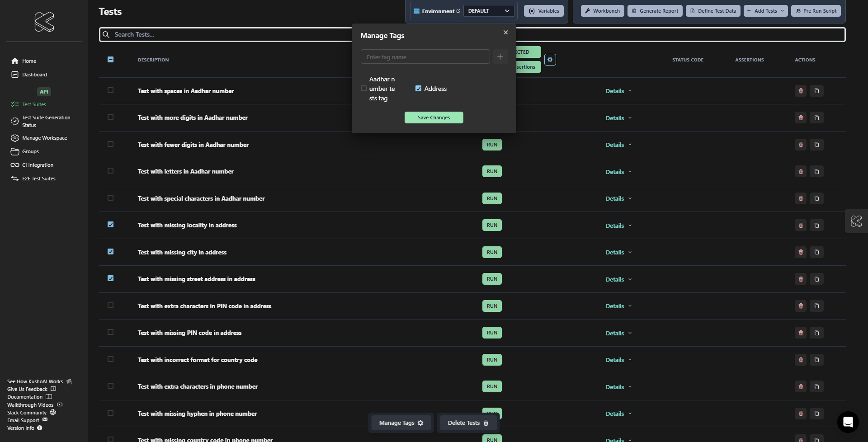868x442 pixels.
Task: Delete the 'missing PIN code in address' test
Action: [800, 333]
